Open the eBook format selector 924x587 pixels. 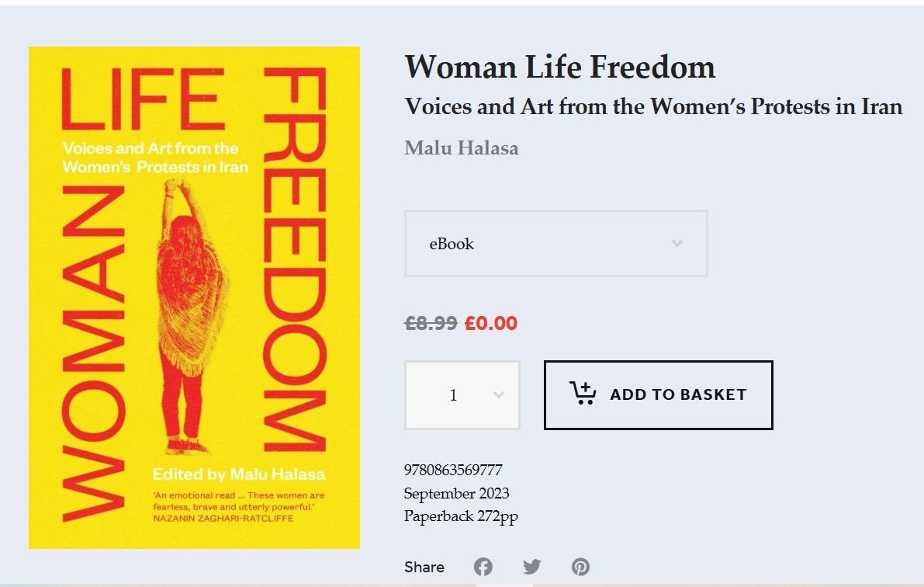click(555, 244)
